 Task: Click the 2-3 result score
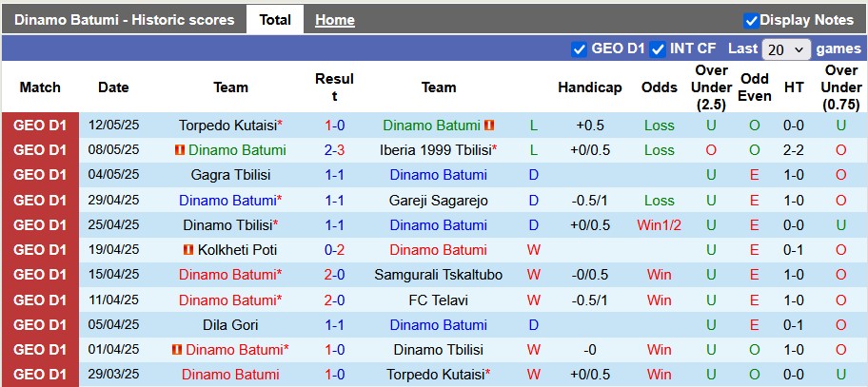pos(334,150)
